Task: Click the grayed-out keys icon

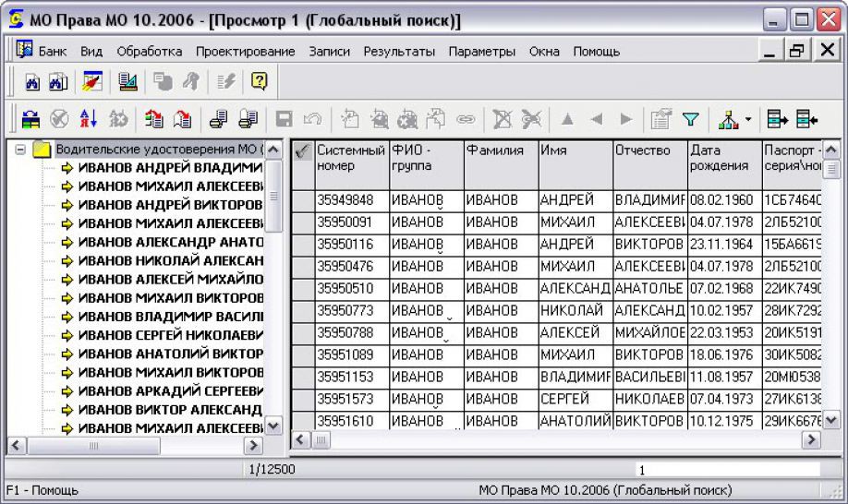Action: (190, 82)
